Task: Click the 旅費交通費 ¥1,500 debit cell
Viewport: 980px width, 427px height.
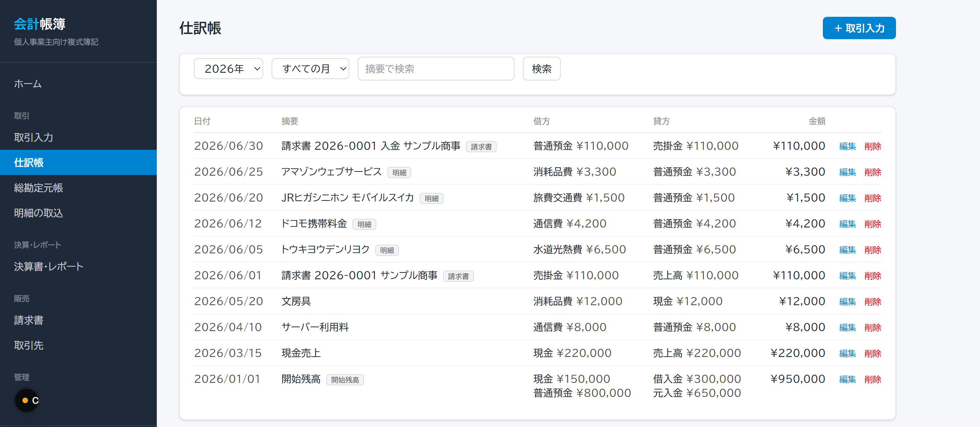Action: point(579,197)
